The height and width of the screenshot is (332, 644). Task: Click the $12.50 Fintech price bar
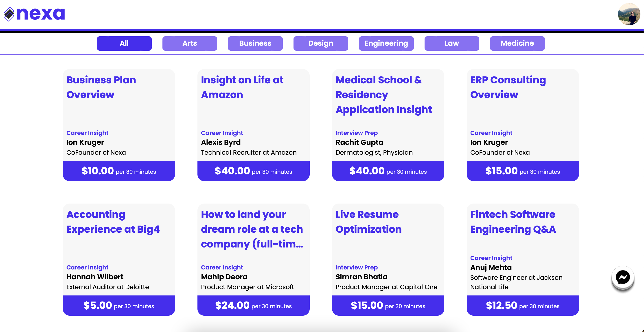(523, 305)
